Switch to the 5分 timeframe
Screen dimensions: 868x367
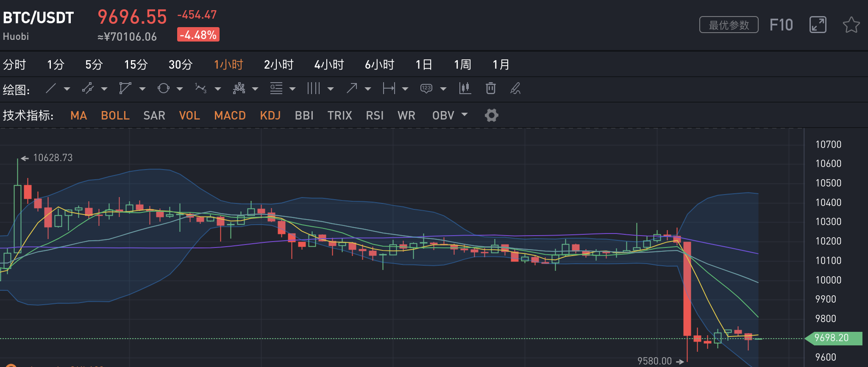pyautogui.click(x=94, y=64)
